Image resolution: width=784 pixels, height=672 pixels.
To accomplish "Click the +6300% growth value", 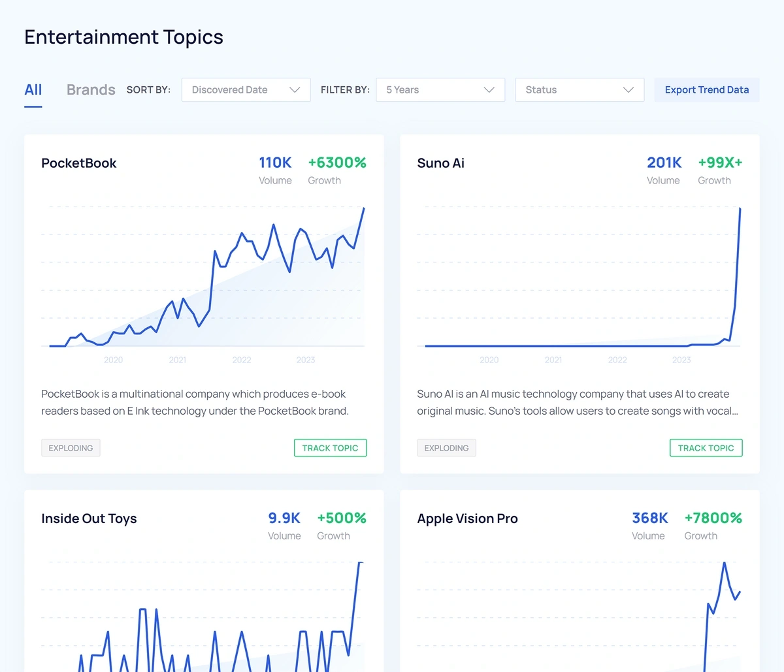I will (x=337, y=163).
